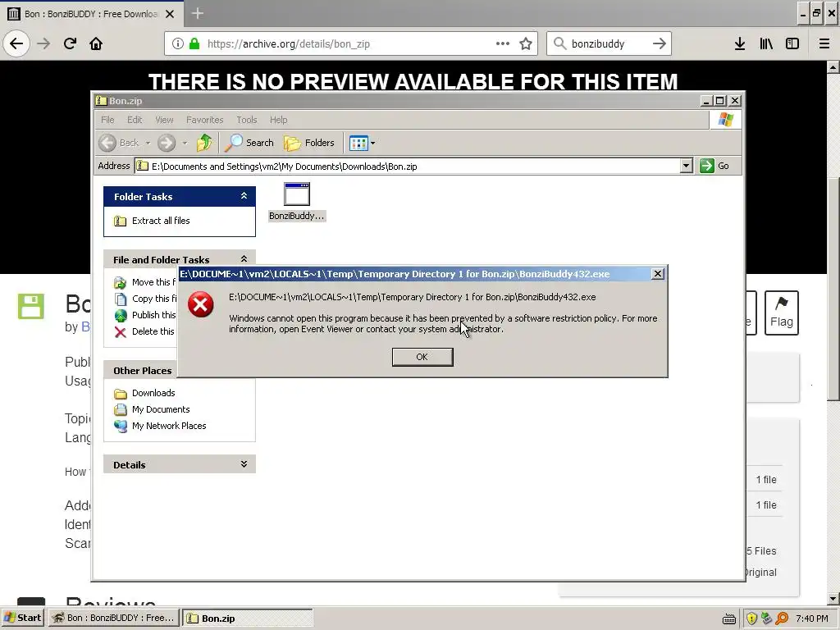840x630 pixels.
Task: Click page scrollbar down arrow
Action: tap(833, 599)
